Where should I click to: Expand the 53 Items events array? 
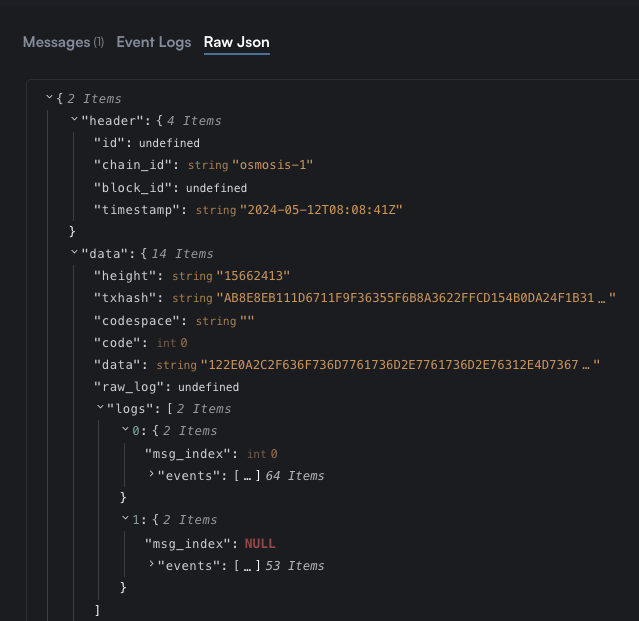coord(151,564)
